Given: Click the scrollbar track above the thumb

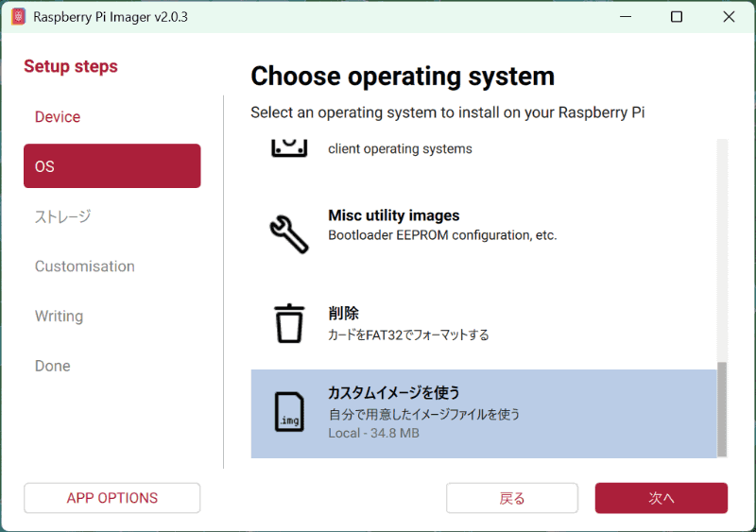Looking at the screenshot, I should (722, 250).
